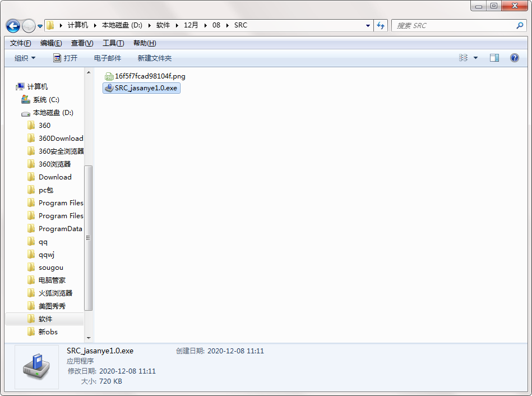
Task: Open the qqwj folder
Action: tap(41, 255)
